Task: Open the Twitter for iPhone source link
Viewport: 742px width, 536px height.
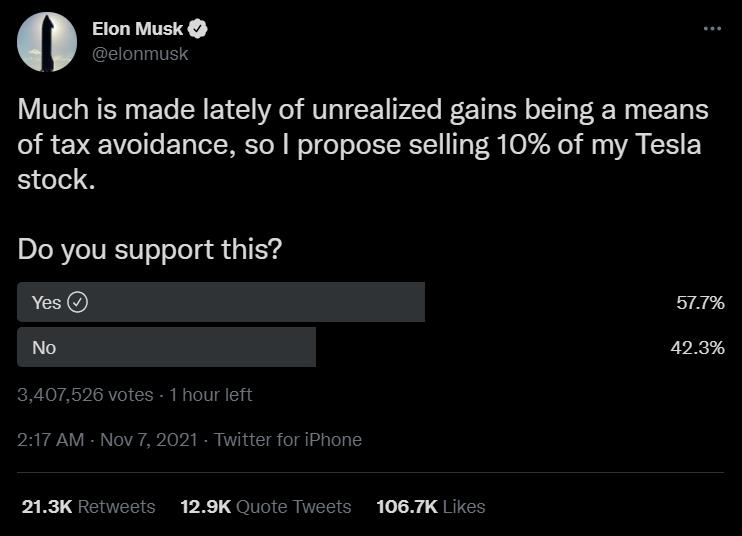Action: (x=288, y=439)
